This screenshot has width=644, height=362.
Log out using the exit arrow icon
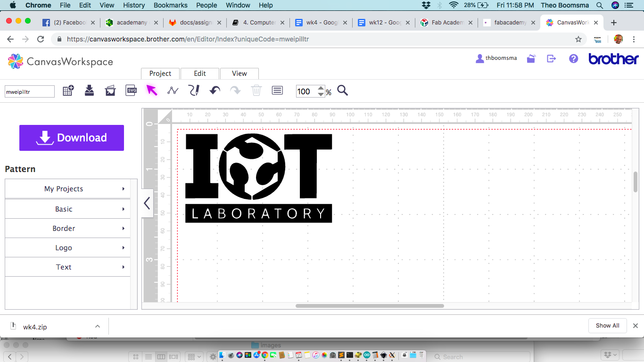[x=552, y=58]
